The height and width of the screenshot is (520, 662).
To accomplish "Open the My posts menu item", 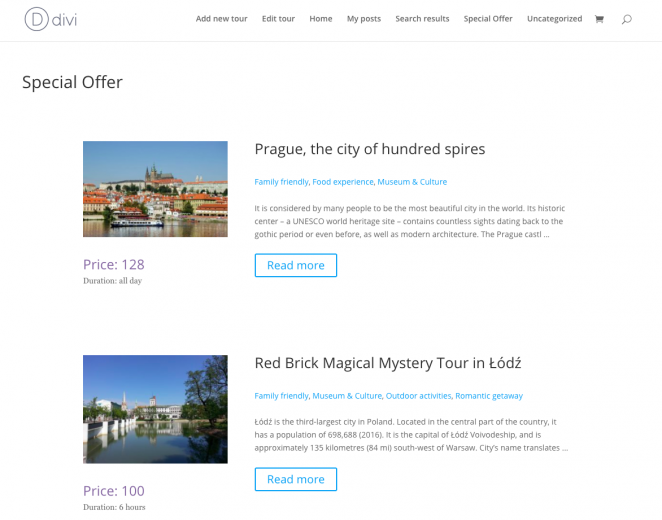I will [364, 19].
